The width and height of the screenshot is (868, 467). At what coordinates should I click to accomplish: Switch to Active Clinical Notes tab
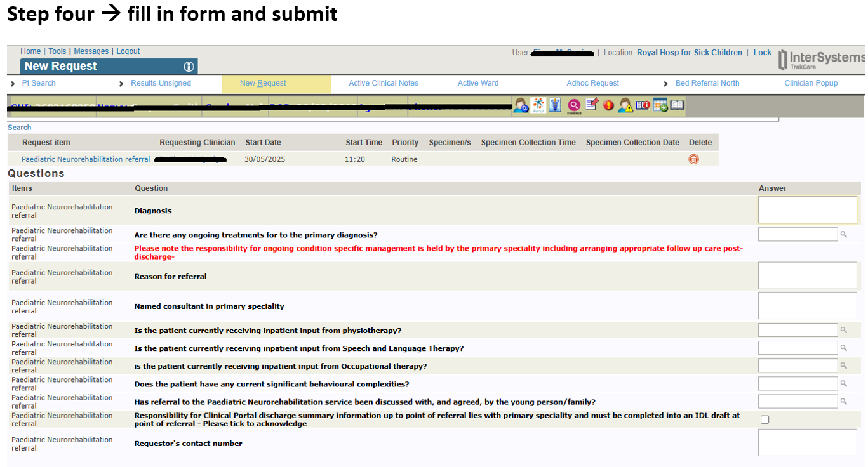384,83
